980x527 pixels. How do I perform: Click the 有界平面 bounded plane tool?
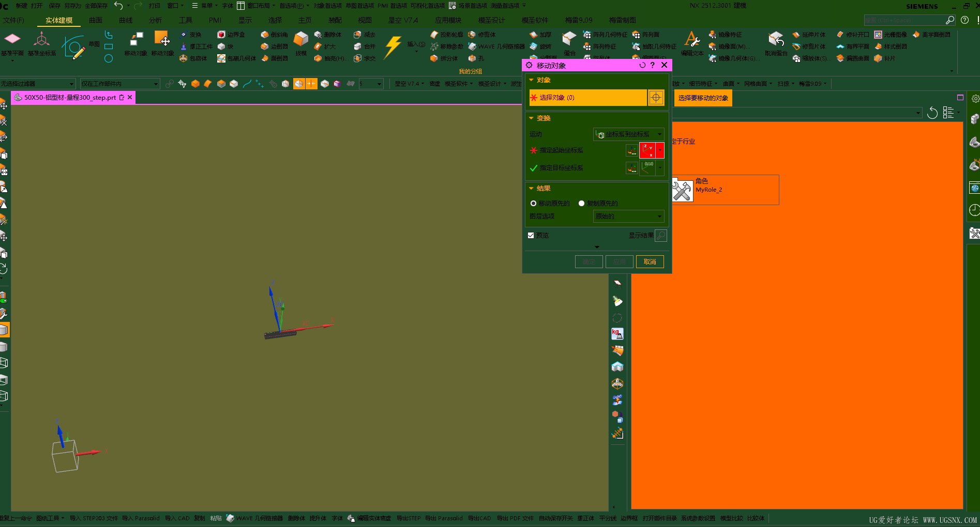coord(853,47)
